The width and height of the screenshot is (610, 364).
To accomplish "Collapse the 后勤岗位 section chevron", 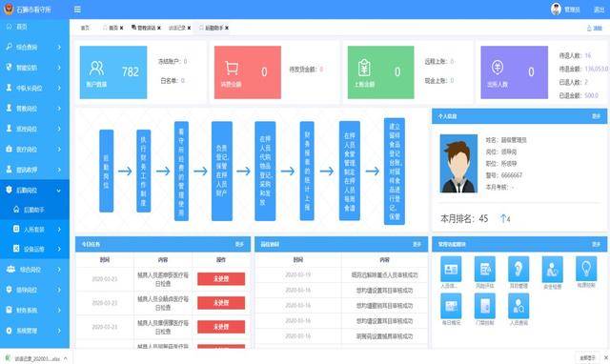I will click(59, 191).
